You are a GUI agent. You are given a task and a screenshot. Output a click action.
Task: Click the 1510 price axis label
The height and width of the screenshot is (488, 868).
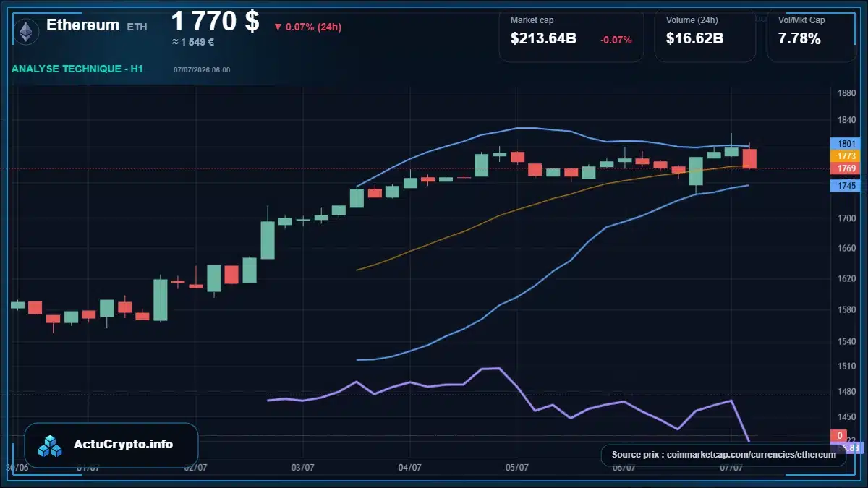(846, 367)
